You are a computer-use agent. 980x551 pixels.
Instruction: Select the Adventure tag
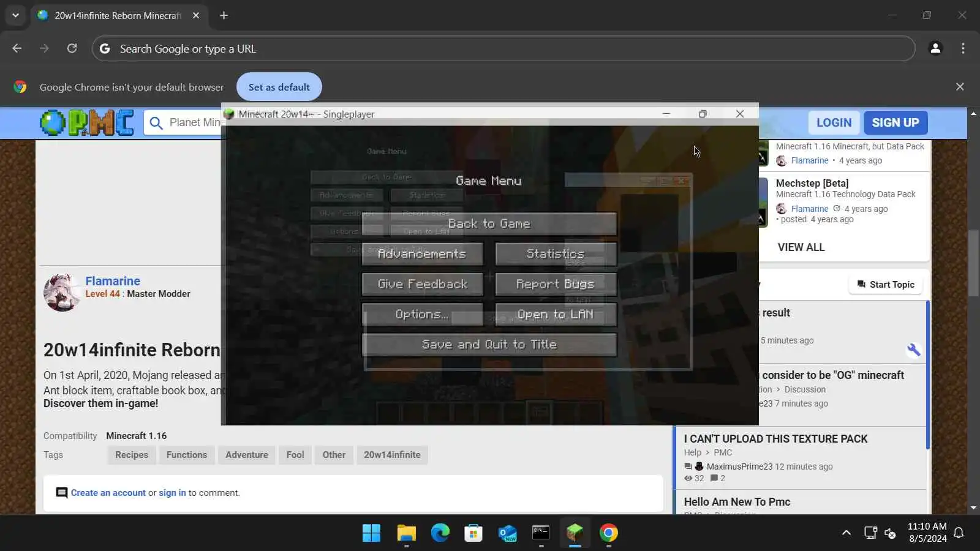coord(247,455)
